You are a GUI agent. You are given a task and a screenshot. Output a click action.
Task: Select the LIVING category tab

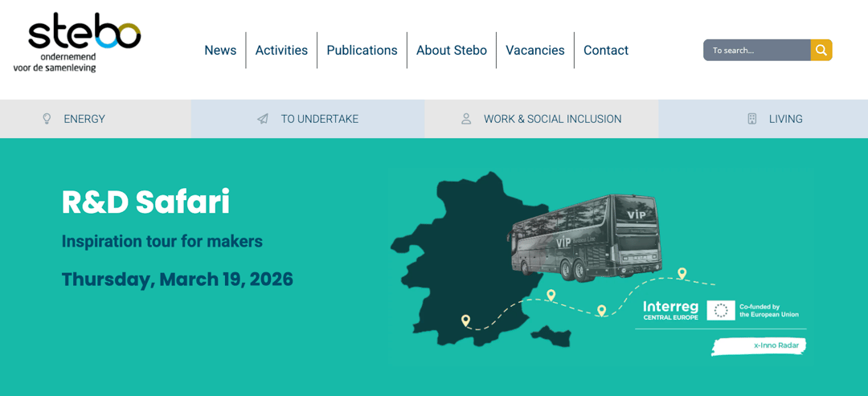pos(785,119)
